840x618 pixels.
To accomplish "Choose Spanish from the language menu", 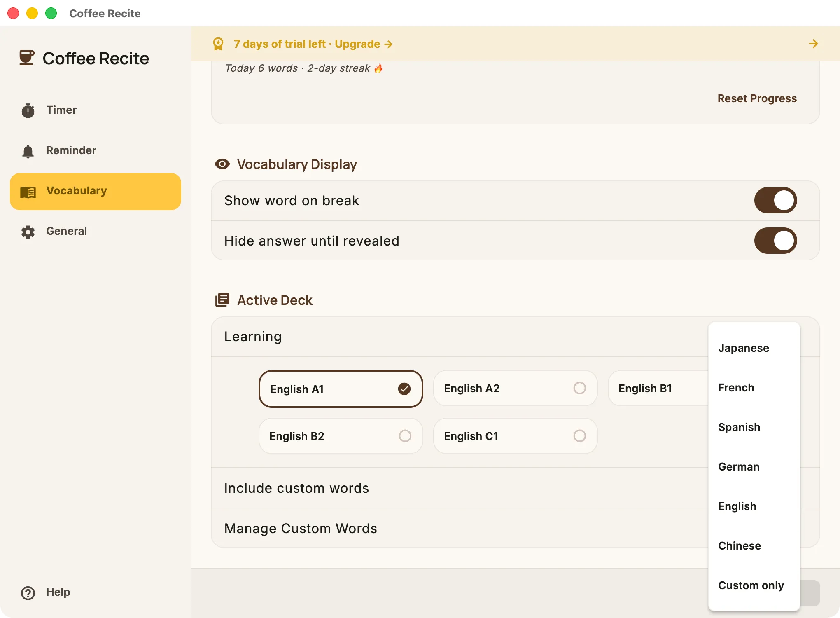I will point(754,427).
